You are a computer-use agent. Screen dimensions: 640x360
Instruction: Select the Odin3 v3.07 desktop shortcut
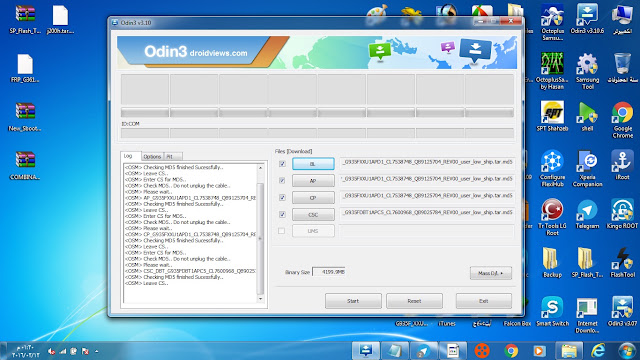coord(622,311)
